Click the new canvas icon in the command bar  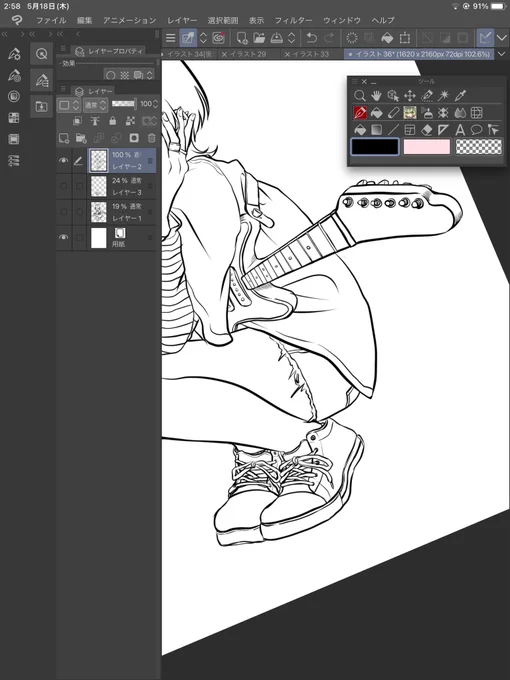(242, 38)
